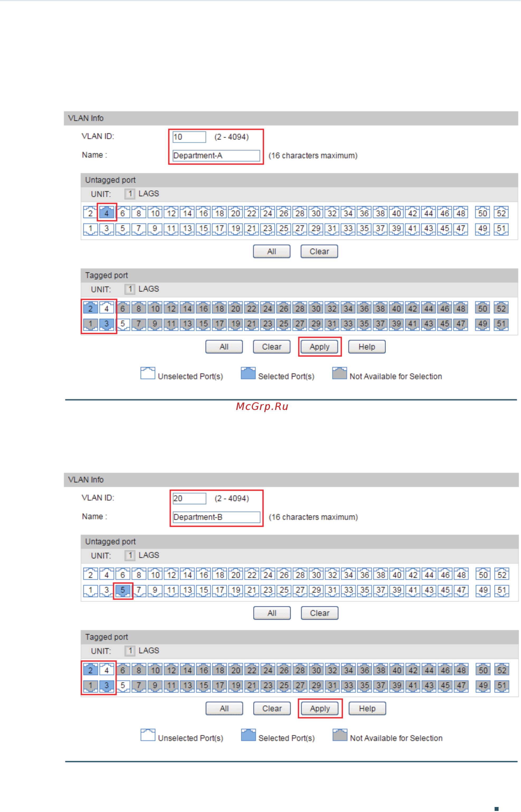This screenshot has height=812, width=521.
Task: Open Help in Department-B VLAN section
Action: [x=367, y=709]
